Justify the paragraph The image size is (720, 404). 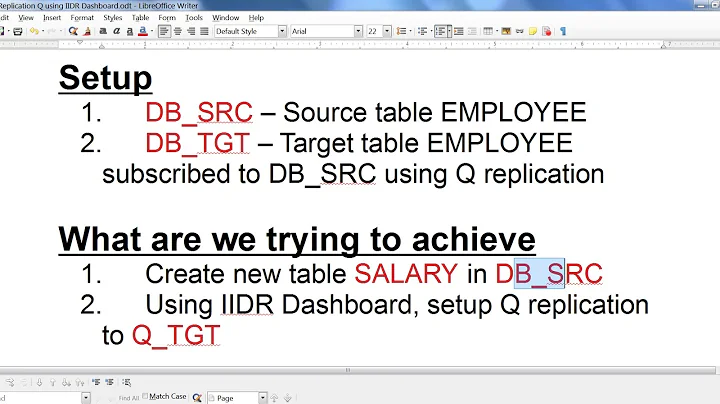click(204, 31)
